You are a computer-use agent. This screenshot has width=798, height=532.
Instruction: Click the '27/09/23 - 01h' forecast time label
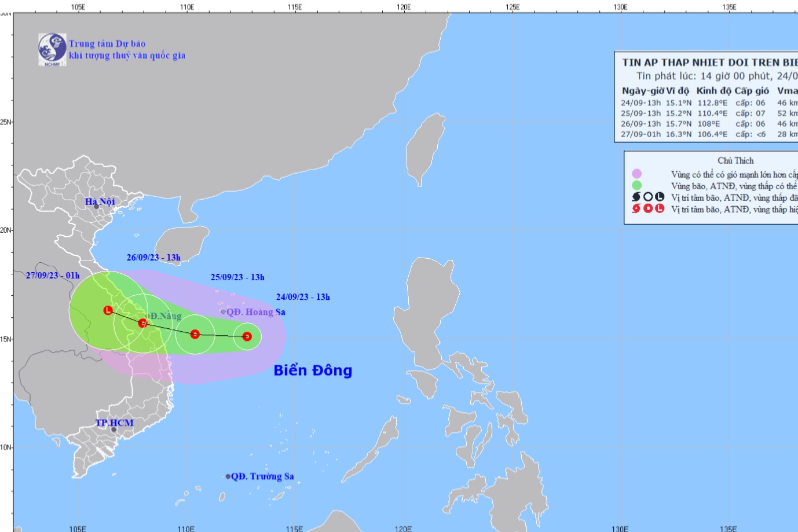pyautogui.click(x=53, y=276)
